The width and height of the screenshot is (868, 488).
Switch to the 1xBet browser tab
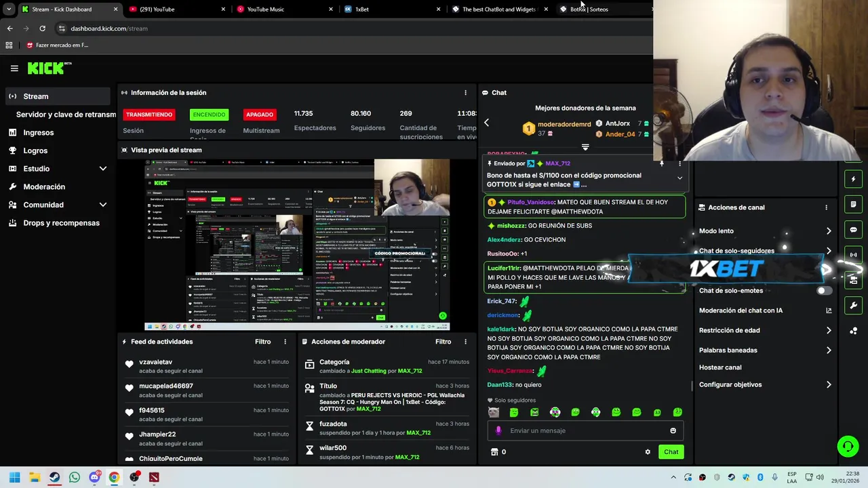pyautogui.click(x=391, y=9)
